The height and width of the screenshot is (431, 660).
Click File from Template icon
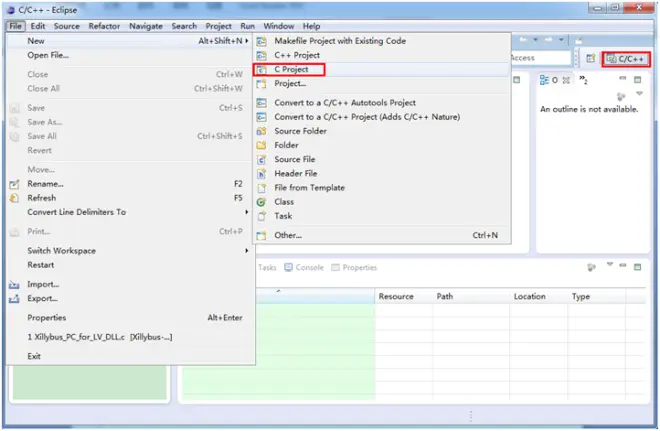coord(261,188)
